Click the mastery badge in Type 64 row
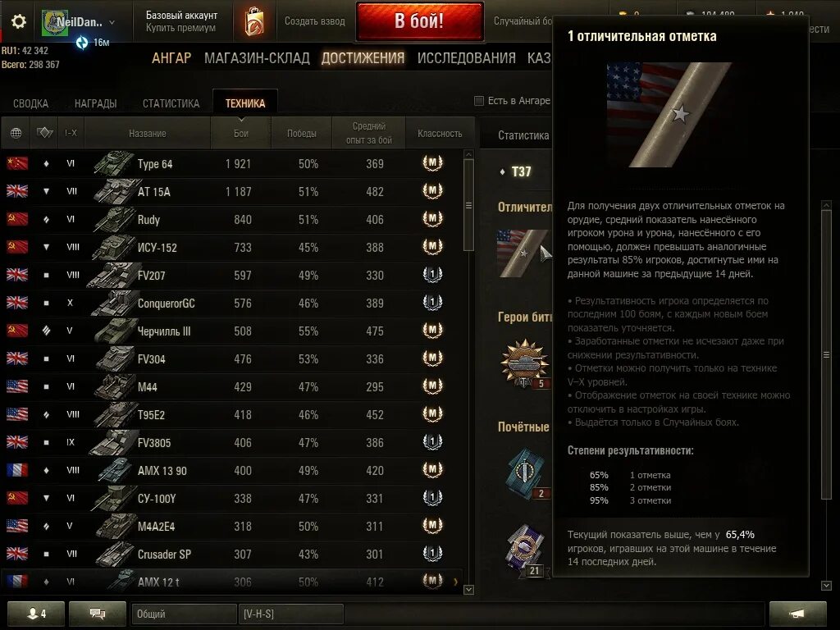Image resolution: width=840 pixels, height=630 pixels. [x=433, y=163]
